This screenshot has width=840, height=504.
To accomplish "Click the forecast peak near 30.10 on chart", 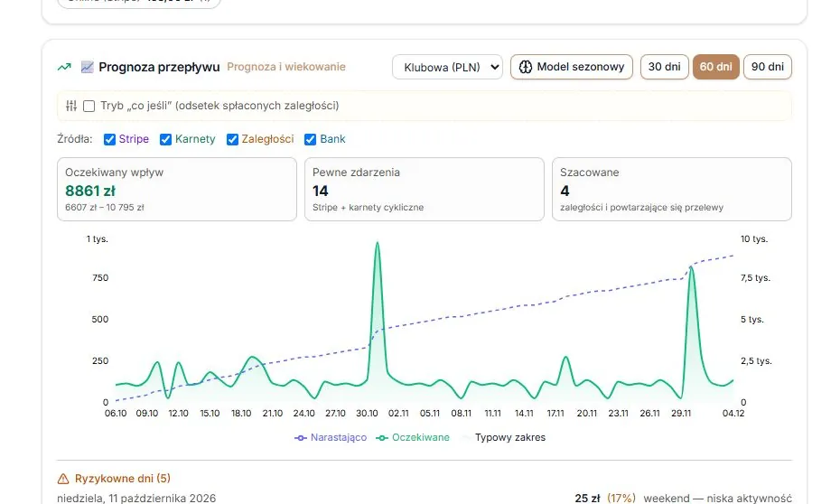I will (378, 244).
